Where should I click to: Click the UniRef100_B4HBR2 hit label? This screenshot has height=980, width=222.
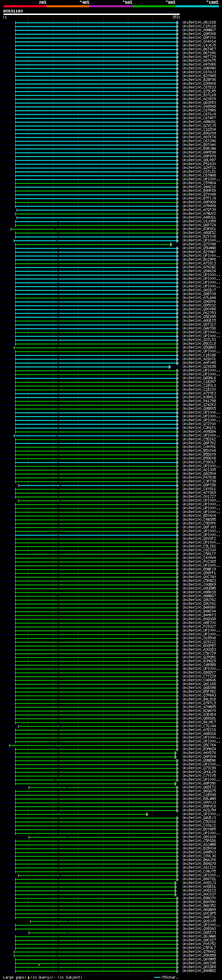[x=199, y=971]
